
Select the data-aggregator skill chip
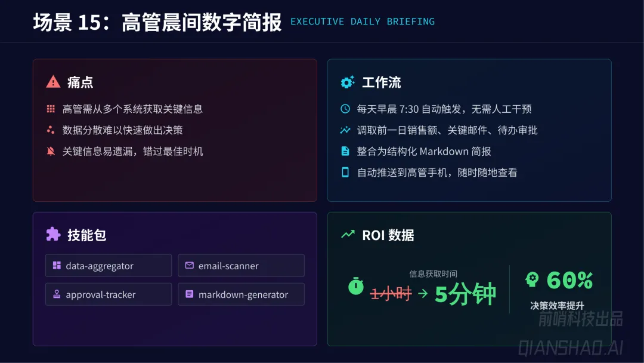click(109, 266)
